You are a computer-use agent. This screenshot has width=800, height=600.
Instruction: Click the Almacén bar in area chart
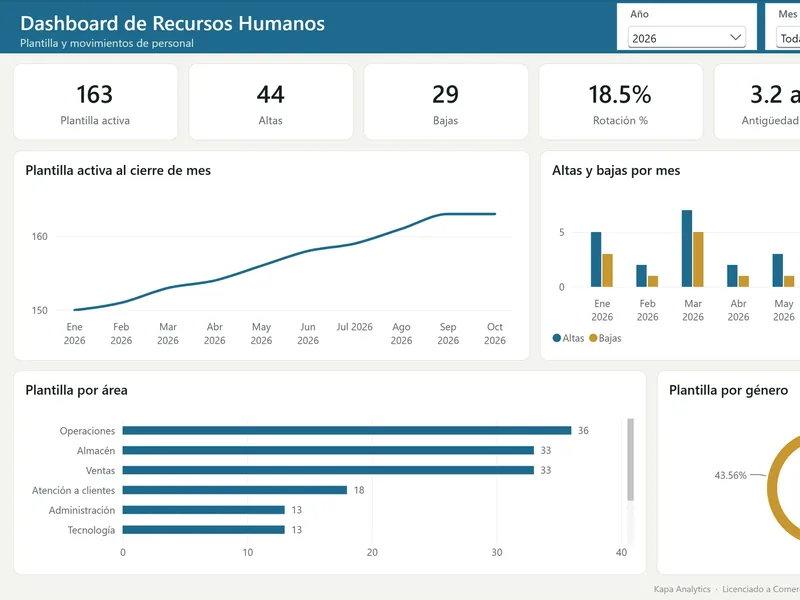328,450
